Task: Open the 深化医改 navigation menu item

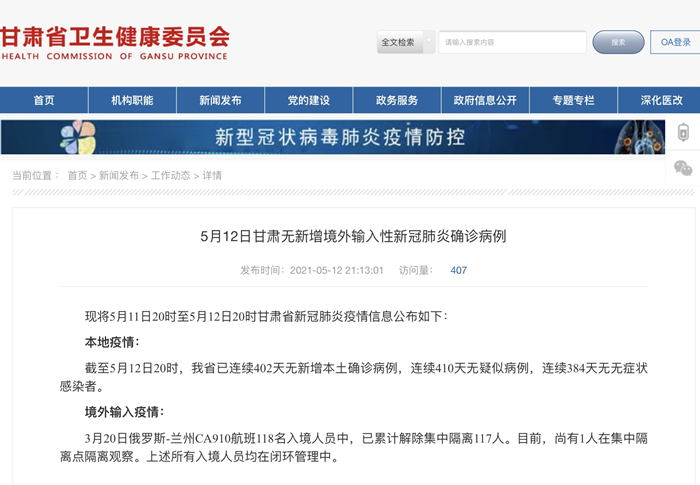Action: coord(661,100)
